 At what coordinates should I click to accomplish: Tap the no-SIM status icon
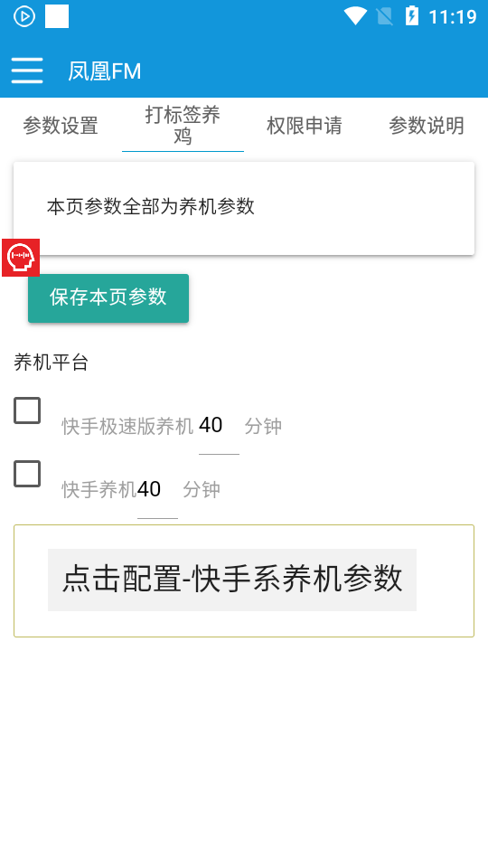385,16
